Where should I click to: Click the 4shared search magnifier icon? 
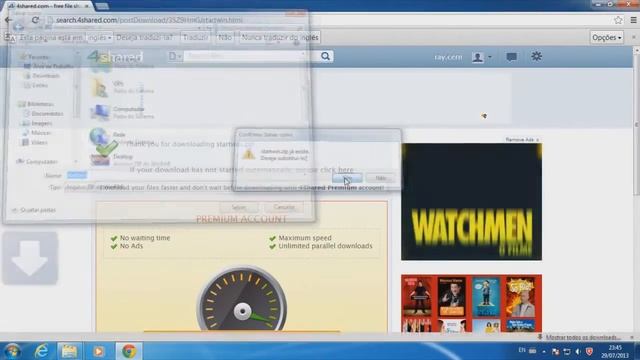[x=325, y=56]
